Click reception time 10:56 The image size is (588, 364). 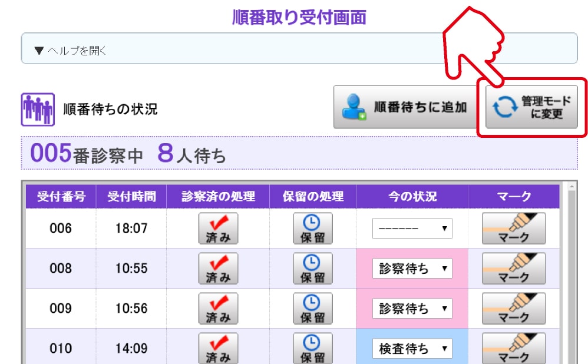point(131,309)
